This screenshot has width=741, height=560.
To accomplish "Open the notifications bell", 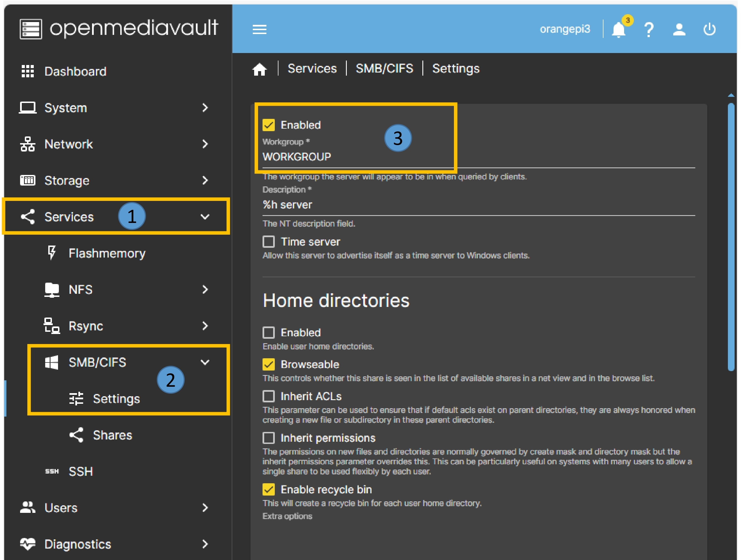I will [x=619, y=30].
